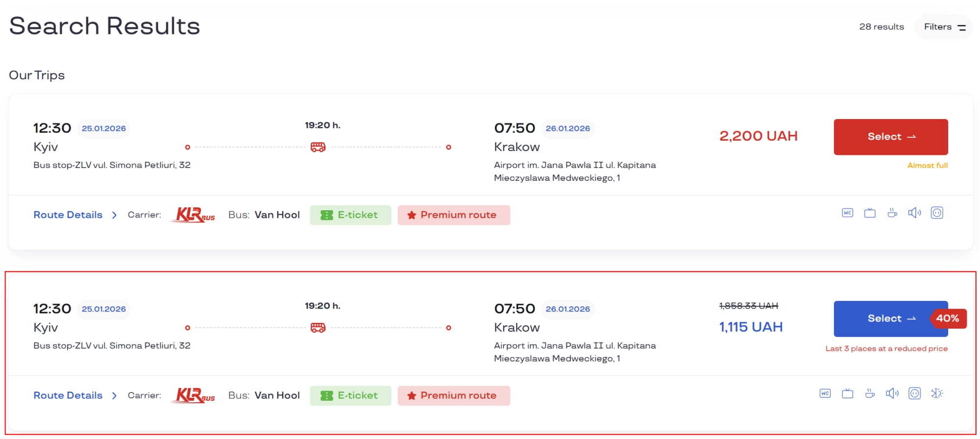Click the climate control icon on discounted trip
The height and width of the screenshot is (439, 980).
[937, 393]
